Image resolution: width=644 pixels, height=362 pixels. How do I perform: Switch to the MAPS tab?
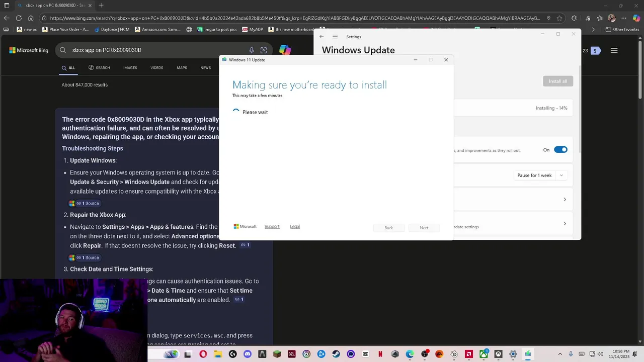coord(182,68)
